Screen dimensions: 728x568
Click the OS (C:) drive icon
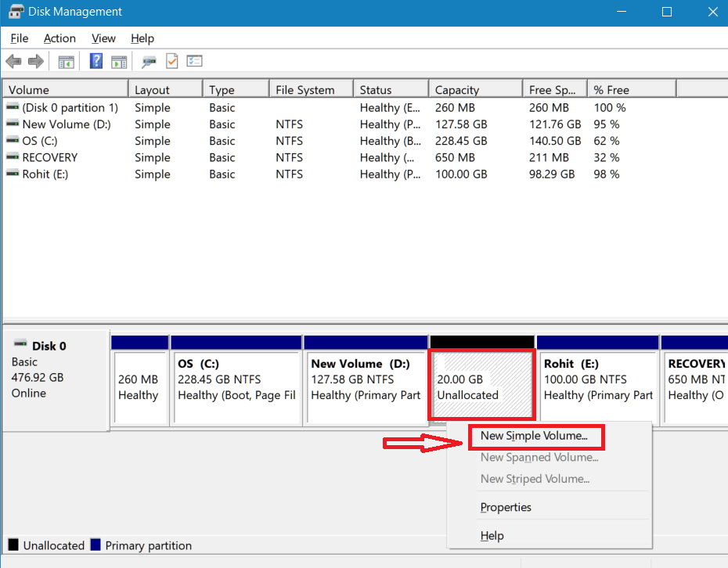(11, 141)
